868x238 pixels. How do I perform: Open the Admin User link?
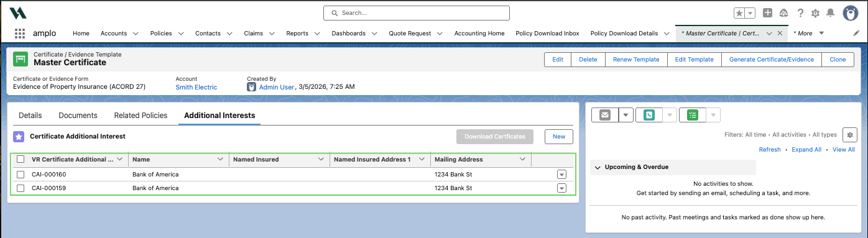pyautogui.click(x=277, y=87)
